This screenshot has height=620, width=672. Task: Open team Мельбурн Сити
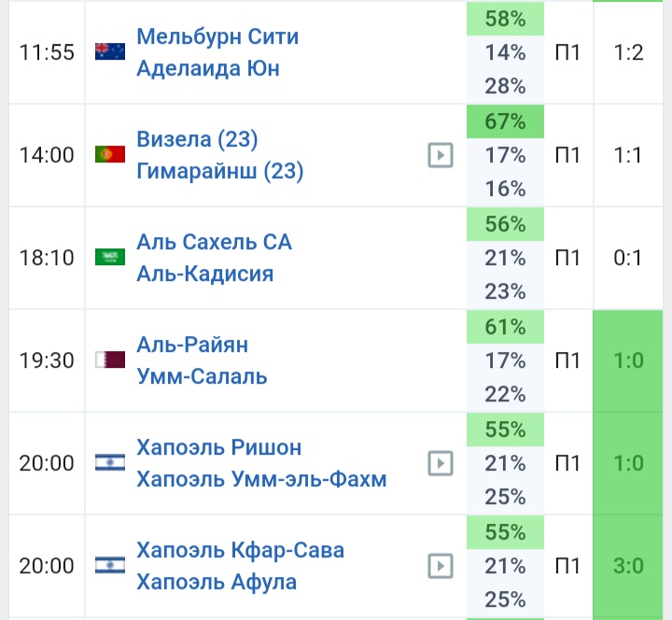pyautogui.click(x=217, y=36)
